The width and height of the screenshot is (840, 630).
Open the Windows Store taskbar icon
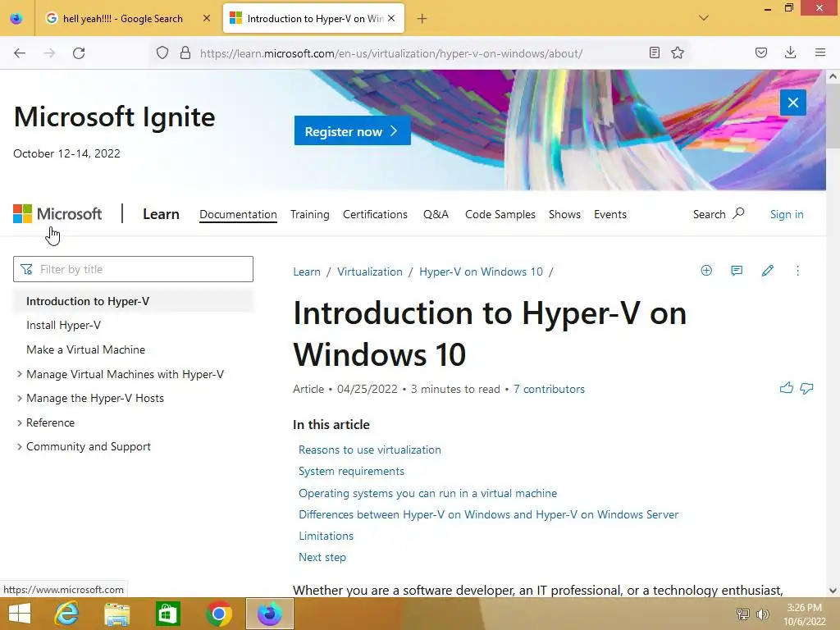pos(167,614)
